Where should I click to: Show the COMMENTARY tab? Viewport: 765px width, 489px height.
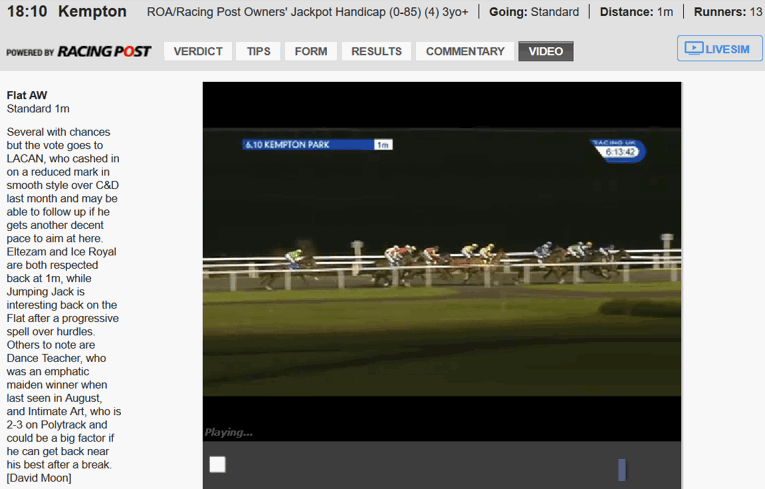pyautogui.click(x=465, y=51)
